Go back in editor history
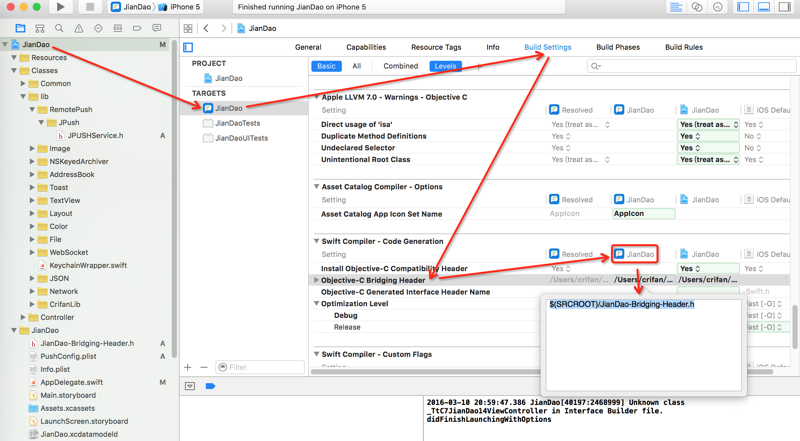 pos(206,28)
